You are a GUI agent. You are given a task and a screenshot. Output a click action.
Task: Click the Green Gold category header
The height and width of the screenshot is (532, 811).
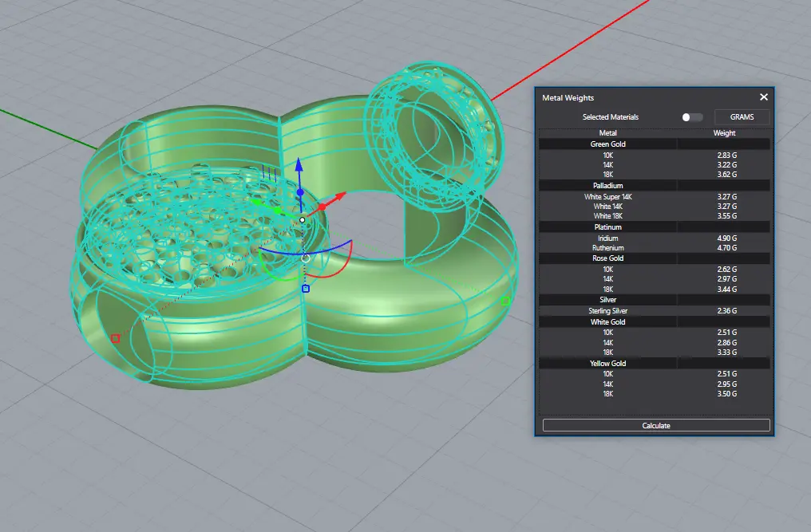[607, 144]
